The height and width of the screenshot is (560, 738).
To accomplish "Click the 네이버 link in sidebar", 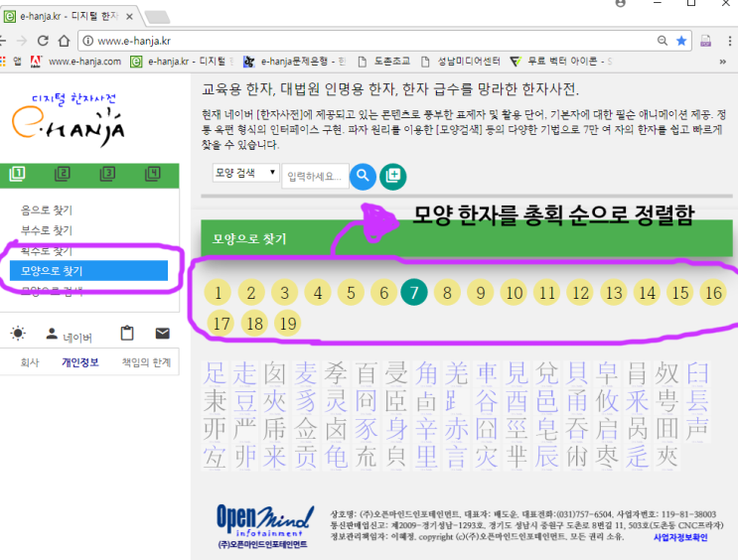I will pyautogui.click(x=77, y=338).
